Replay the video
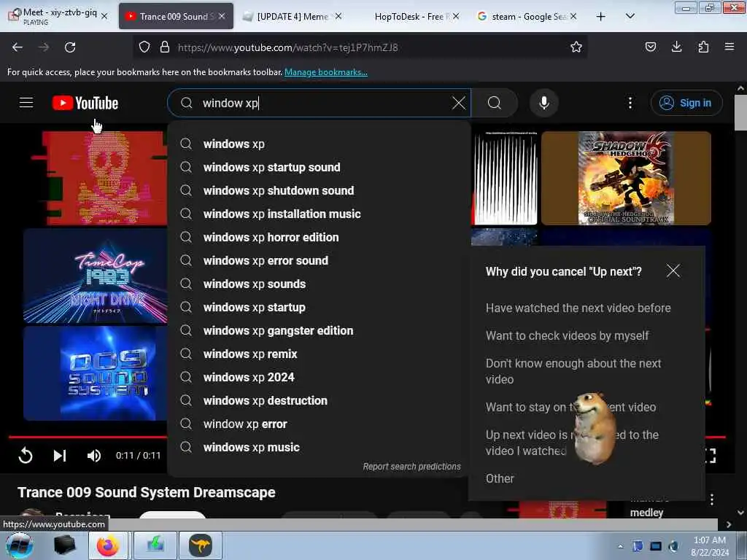This screenshot has width=747, height=560. click(26, 456)
